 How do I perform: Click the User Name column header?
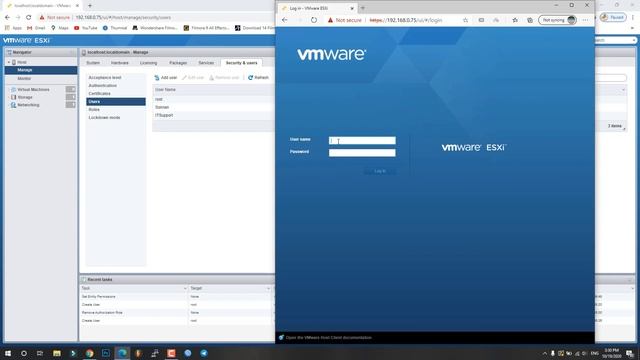[165, 89]
